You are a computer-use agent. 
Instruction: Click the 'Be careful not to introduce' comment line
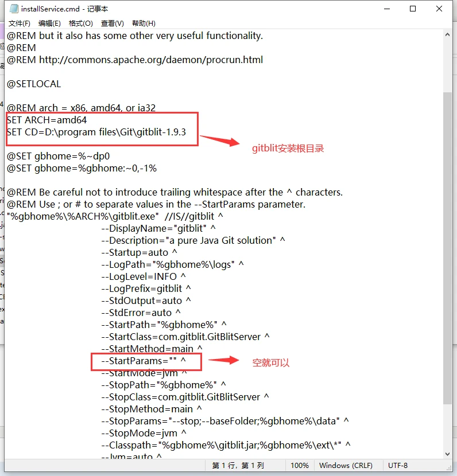coord(175,192)
